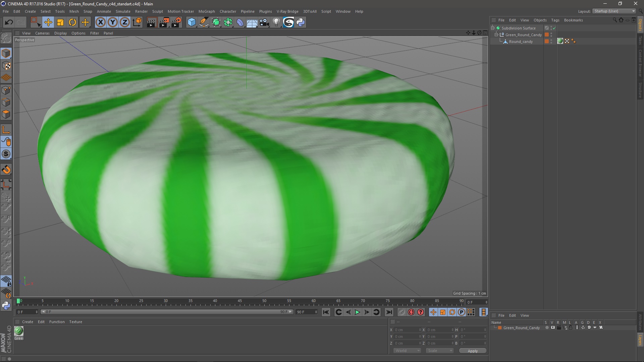Open the Subdivision Surface settings
The image size is (644, 362).
click(518, 28)
